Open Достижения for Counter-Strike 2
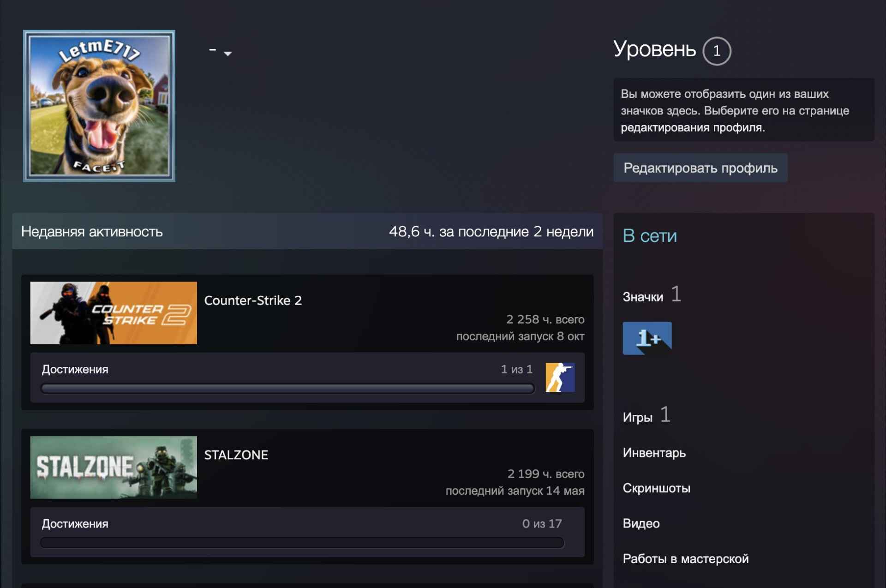Viewport: 886px width, 588px height. click(75, 369)
